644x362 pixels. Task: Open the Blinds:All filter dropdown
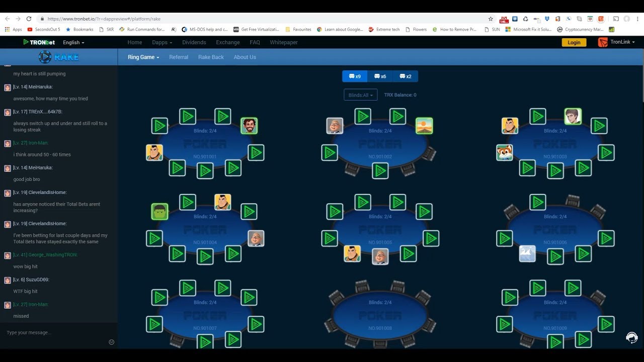point(360,95)
